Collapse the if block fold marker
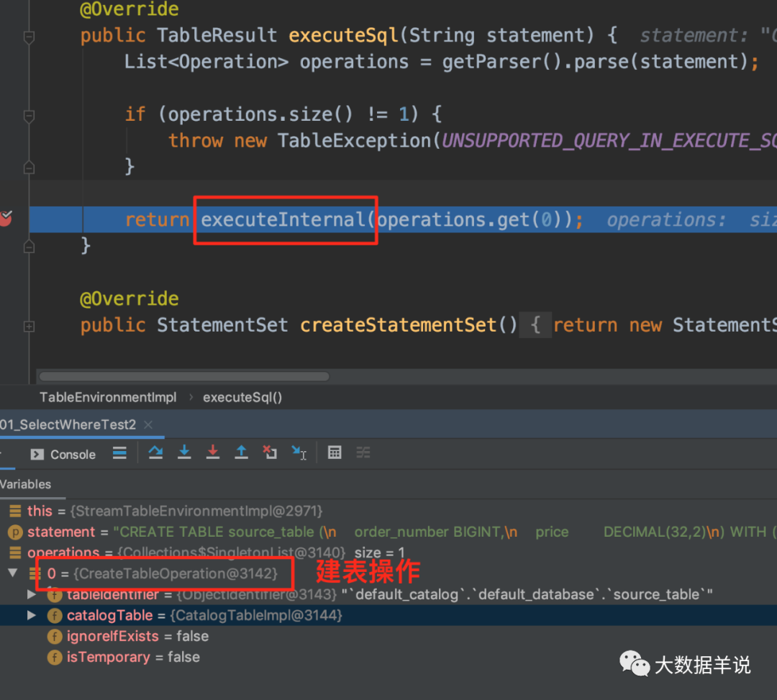777x700 pixels. pyautogui.click(x=29, y=116)
